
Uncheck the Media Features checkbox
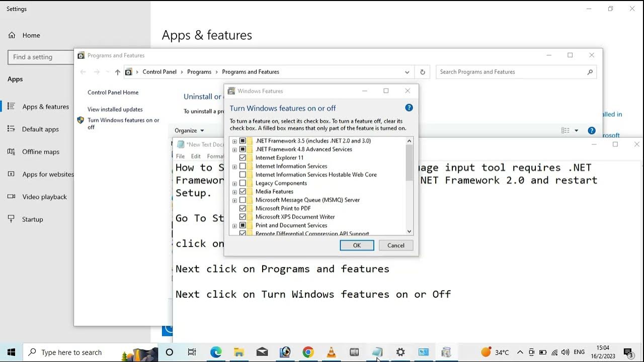point(243,192)
